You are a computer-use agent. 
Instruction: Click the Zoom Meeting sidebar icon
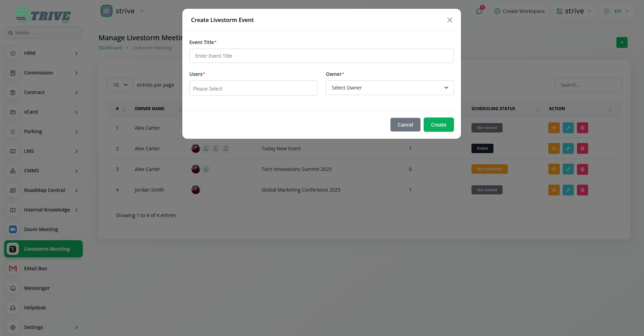[x=13, y=229]
